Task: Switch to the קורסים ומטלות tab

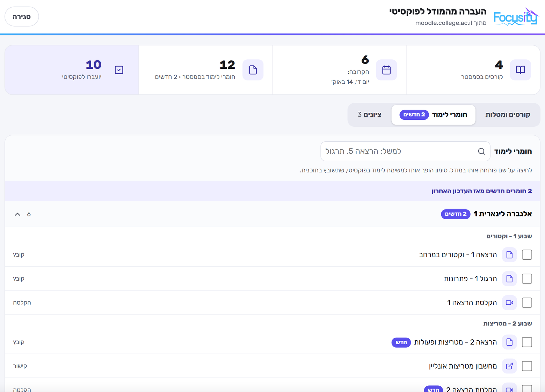Action: (508, 114)
